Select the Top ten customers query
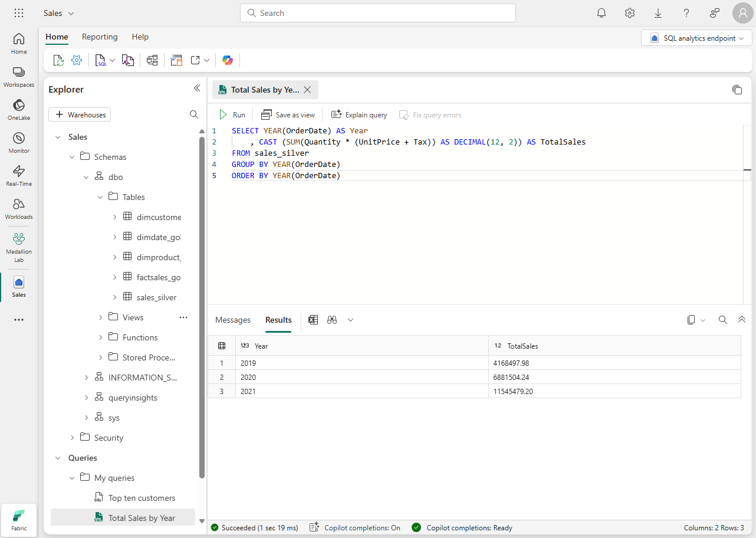Viewport: 756px width, 538px height. point(141,497)
